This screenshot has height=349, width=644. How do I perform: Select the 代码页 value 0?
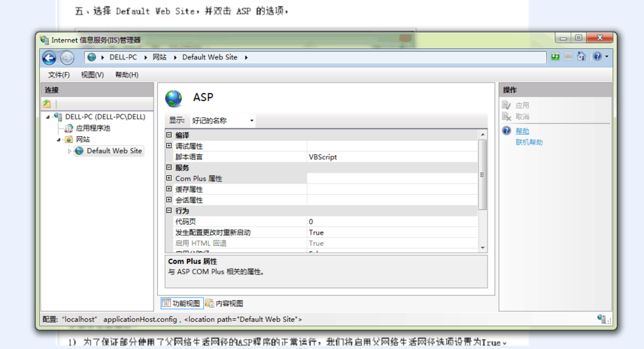click(x=393, y=221)
